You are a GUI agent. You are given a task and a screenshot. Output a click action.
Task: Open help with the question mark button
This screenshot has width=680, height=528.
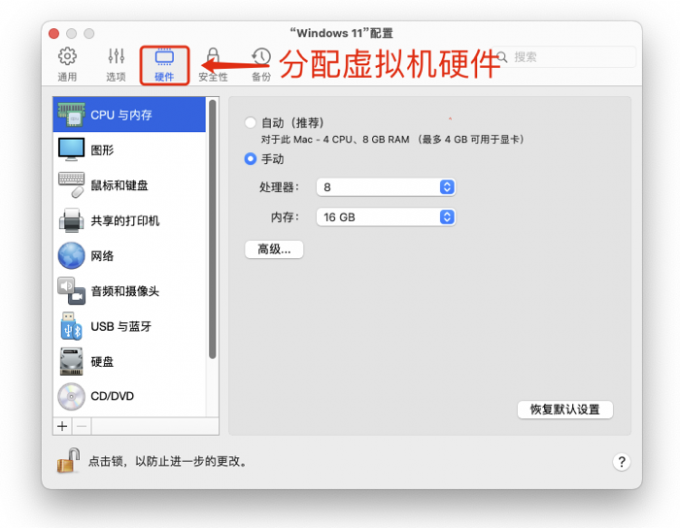click(621, 462)
